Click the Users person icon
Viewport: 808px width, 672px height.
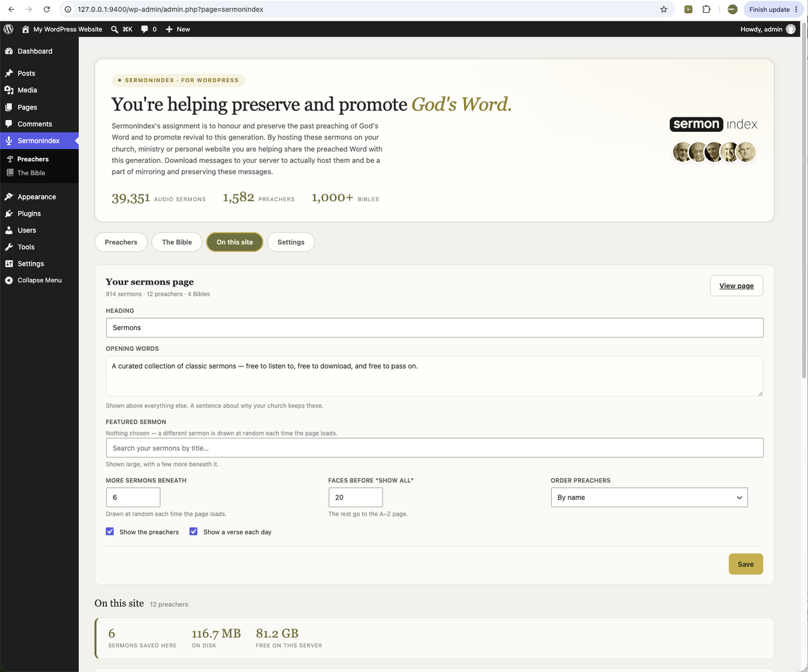tap(9, 230)
